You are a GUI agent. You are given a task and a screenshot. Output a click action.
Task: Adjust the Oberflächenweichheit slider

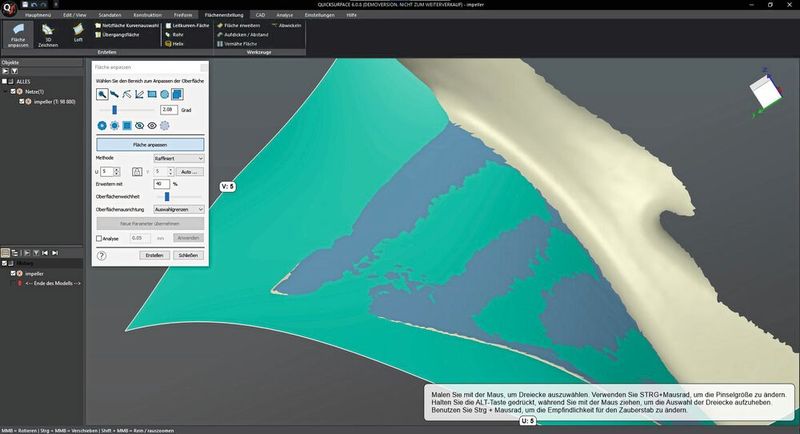pyautogui.click(x=166, y=197)
